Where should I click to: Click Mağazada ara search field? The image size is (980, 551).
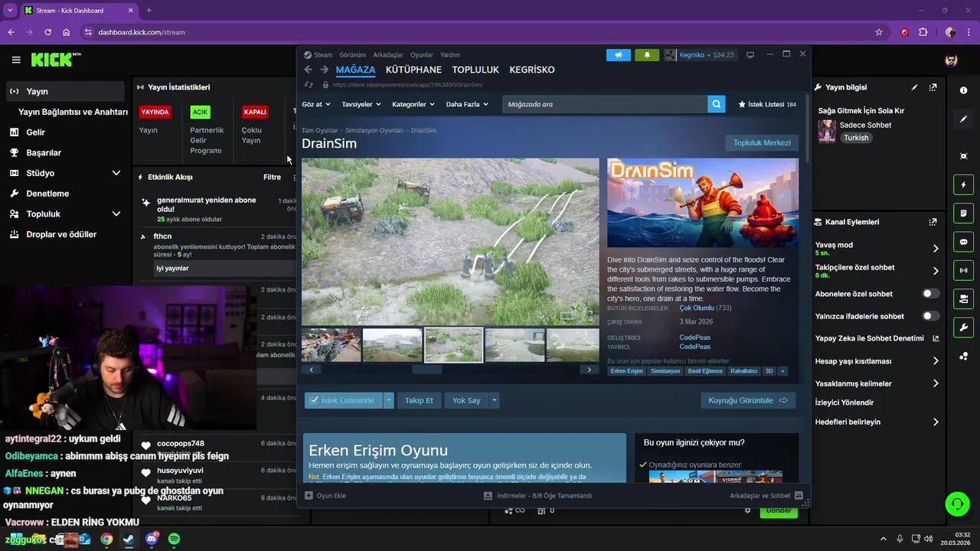pyautogui.click(x=605, y=104)
